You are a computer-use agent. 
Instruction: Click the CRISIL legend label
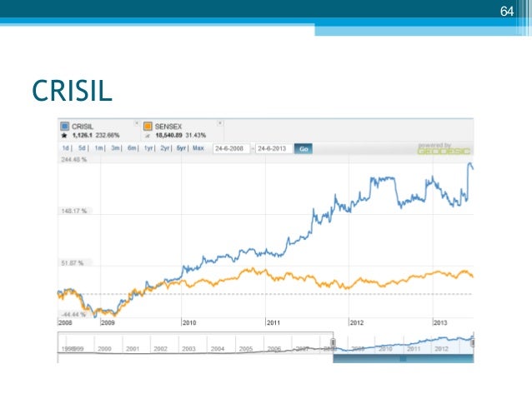click(82, 127)
